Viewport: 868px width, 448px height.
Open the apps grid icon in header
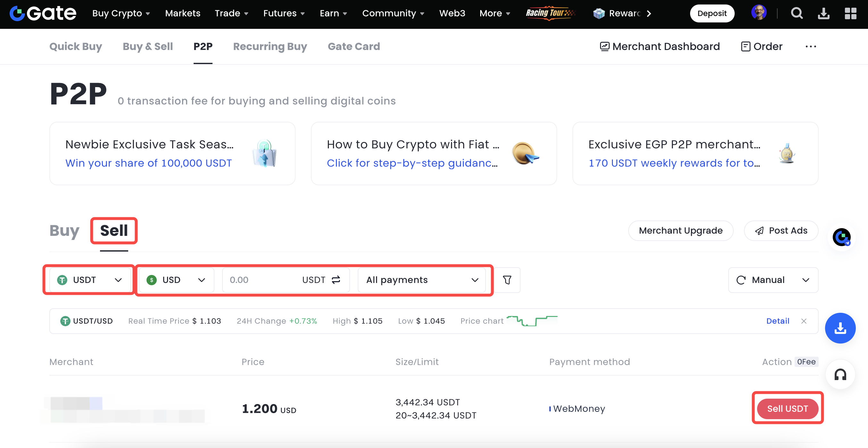850,13
